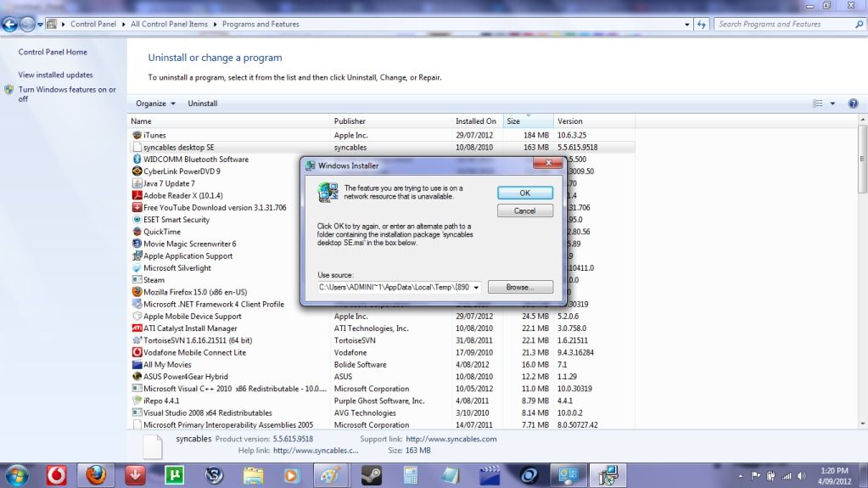
Task: Open Turn Windows features on or off
Action: pyautogui.click(x=67, y=93)
